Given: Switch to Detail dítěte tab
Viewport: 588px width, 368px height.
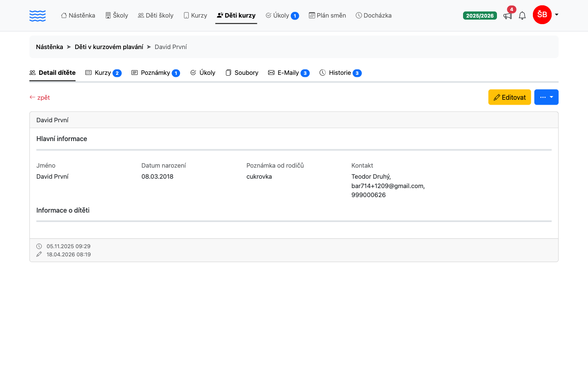Looking at the screenshot, I should 52,73.
